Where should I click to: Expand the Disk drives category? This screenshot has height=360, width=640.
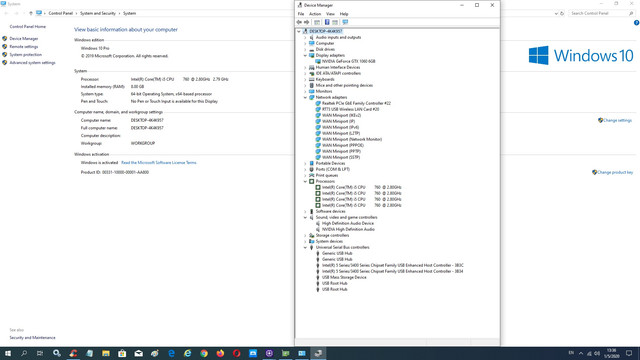pos(305,49)
